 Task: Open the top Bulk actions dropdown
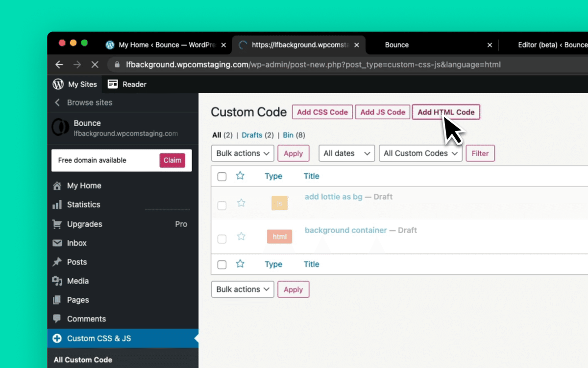coord(243,153)
